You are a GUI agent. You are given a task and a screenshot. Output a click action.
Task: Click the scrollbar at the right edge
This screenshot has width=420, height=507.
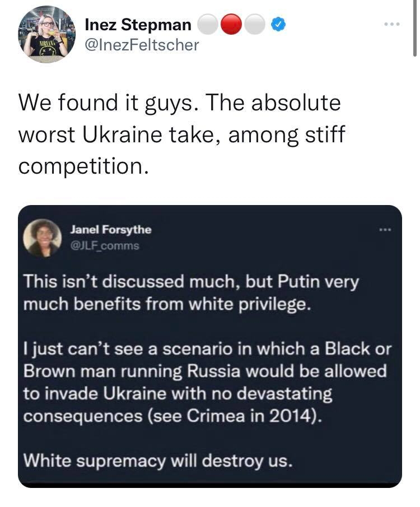pyautogui.click(x=414, y=28)
